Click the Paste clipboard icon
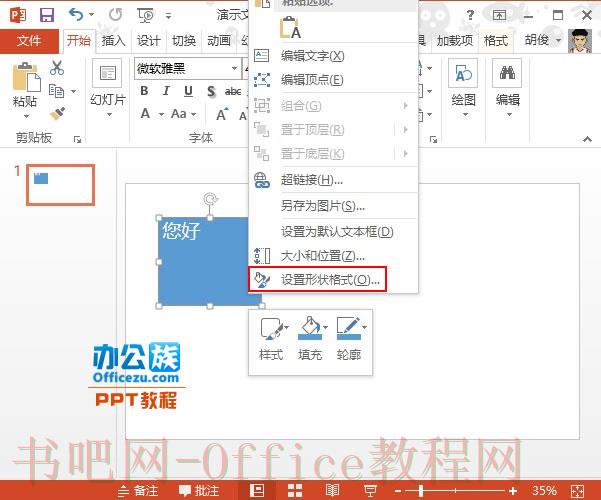This screenshot has height=500, width=601. [26, 77]
